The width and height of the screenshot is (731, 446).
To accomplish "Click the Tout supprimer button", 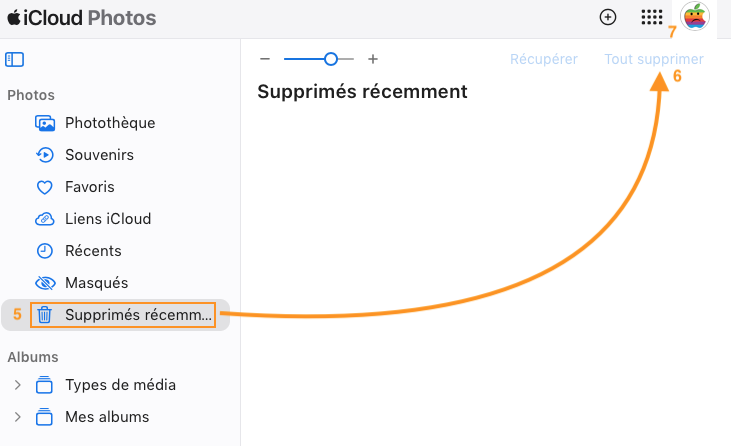I will pos(654,59).
